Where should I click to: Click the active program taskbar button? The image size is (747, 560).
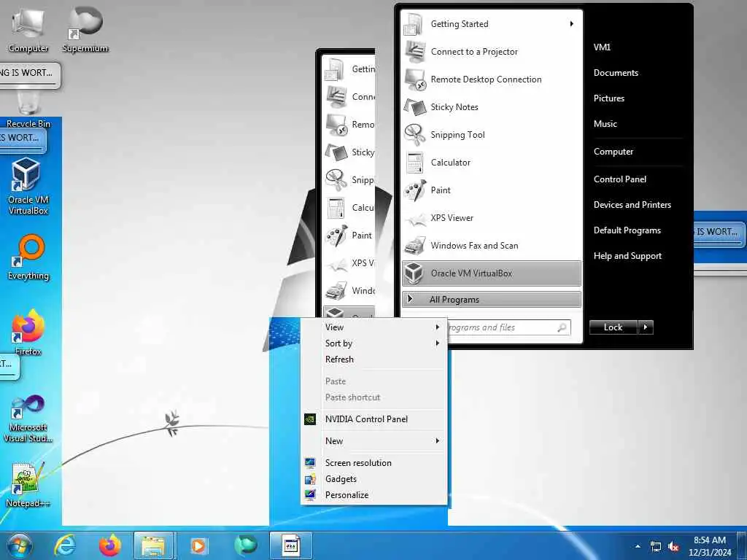point(291,545)
